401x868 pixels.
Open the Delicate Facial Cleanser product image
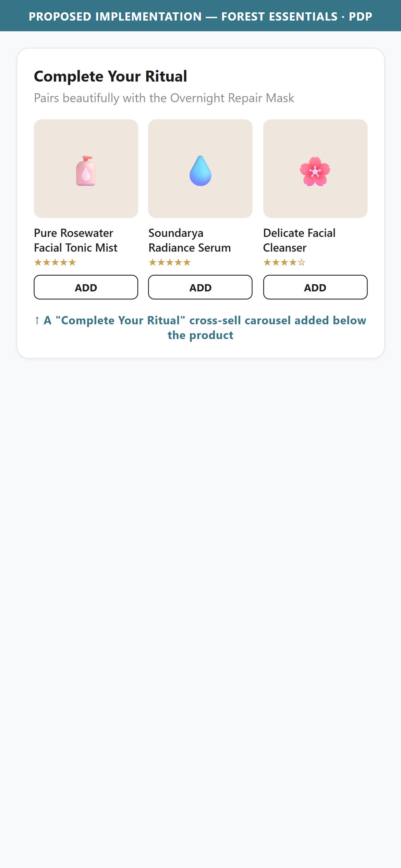coord(315,169)
